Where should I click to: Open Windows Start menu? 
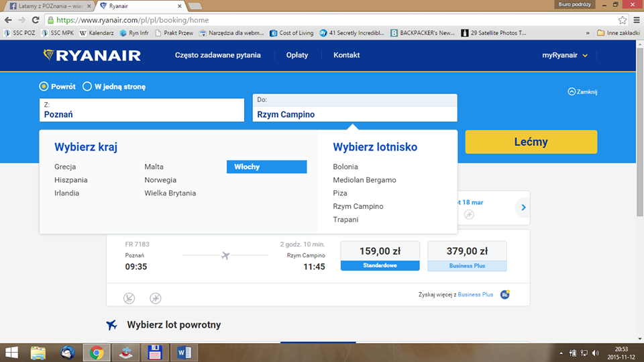click(x=11, y=353)
